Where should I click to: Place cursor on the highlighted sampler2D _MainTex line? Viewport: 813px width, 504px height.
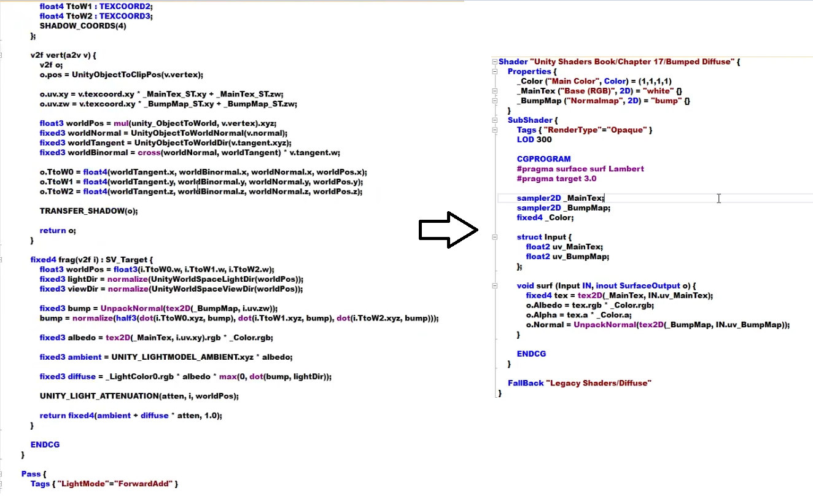pyautogui.click(x=655, y=198)
